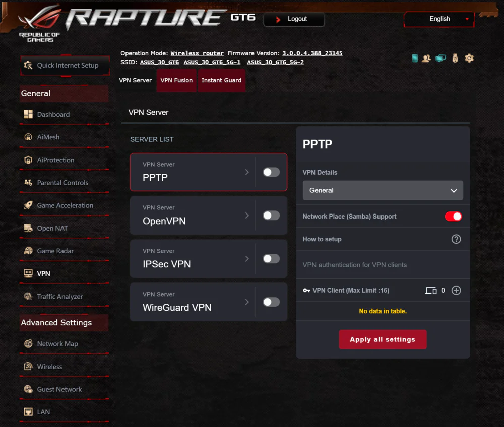The height and width of the screenshot is (427, 504).
Task: Enable the PPTP server toggle
Action: 271,172
